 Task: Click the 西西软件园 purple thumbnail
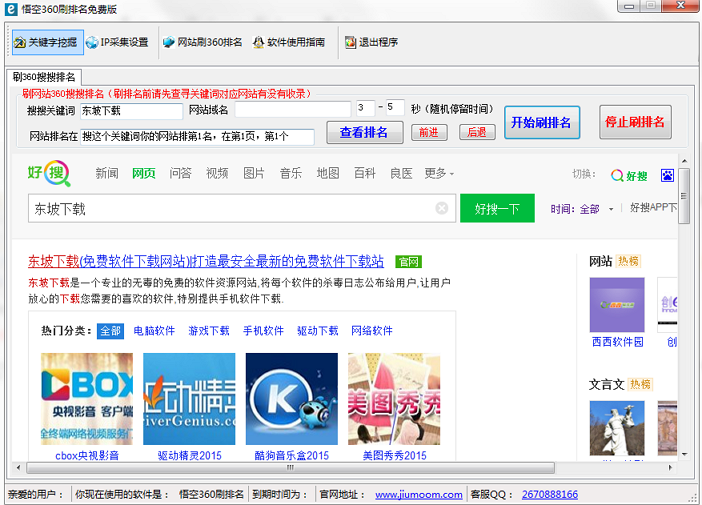[x=617, y=304]
